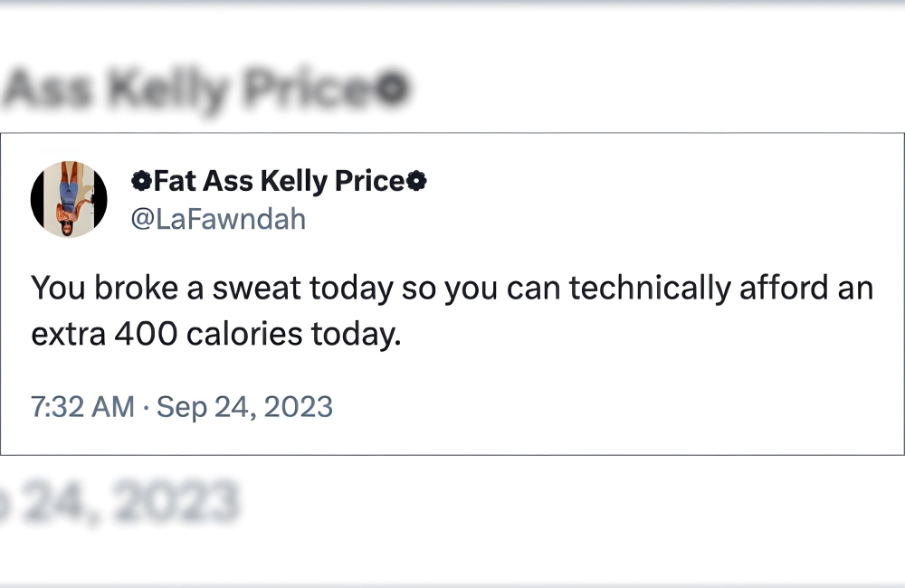Click the word 'extra' starting the second line
905x588 pixels.
coord(69,335)
